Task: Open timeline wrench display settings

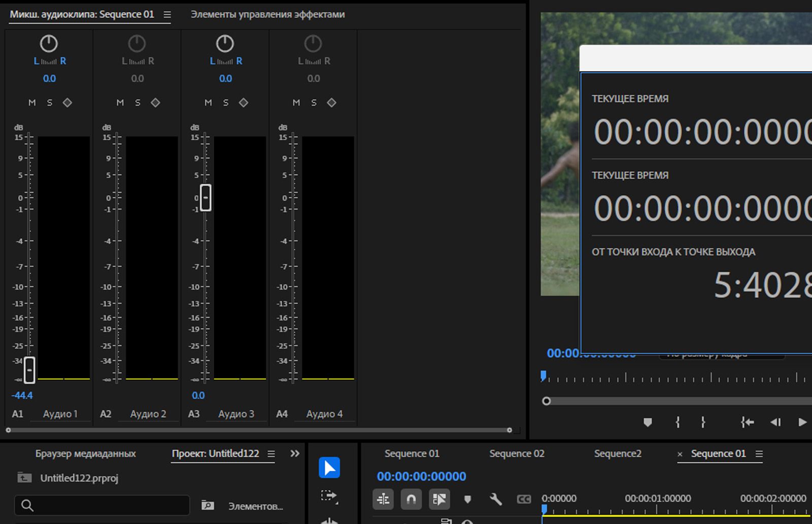Action: tap(495, 500)
